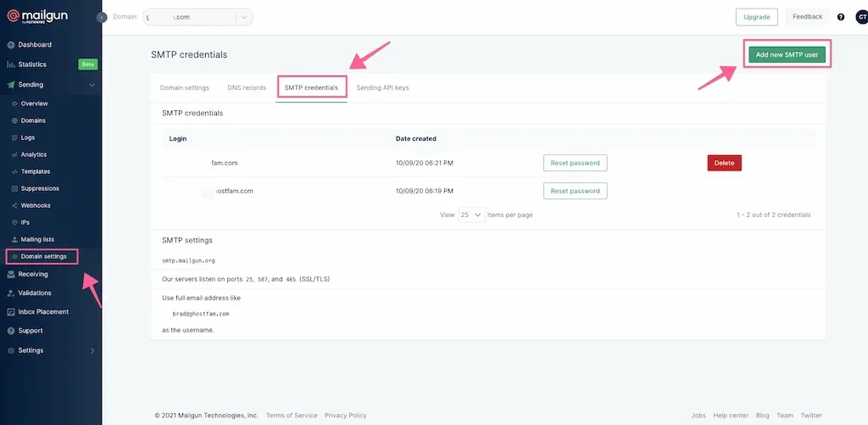Open the Domain selector dropdown
The height and width of the screenshot is (425, 868).
198,17
